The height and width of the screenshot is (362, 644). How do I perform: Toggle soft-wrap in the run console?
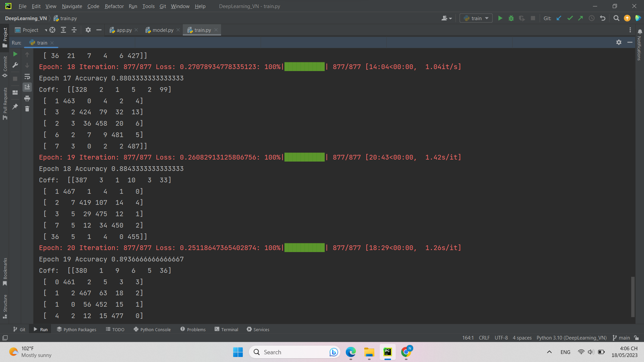pos(27,76)
